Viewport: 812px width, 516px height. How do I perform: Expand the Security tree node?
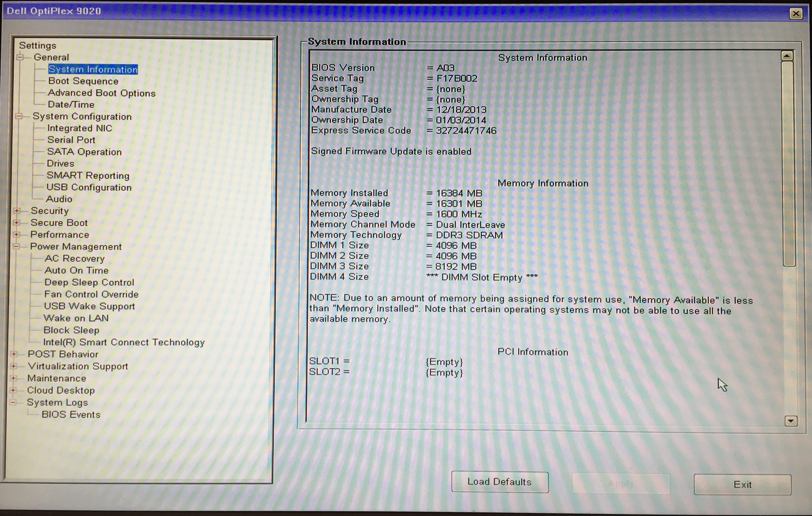click(16, 211)
